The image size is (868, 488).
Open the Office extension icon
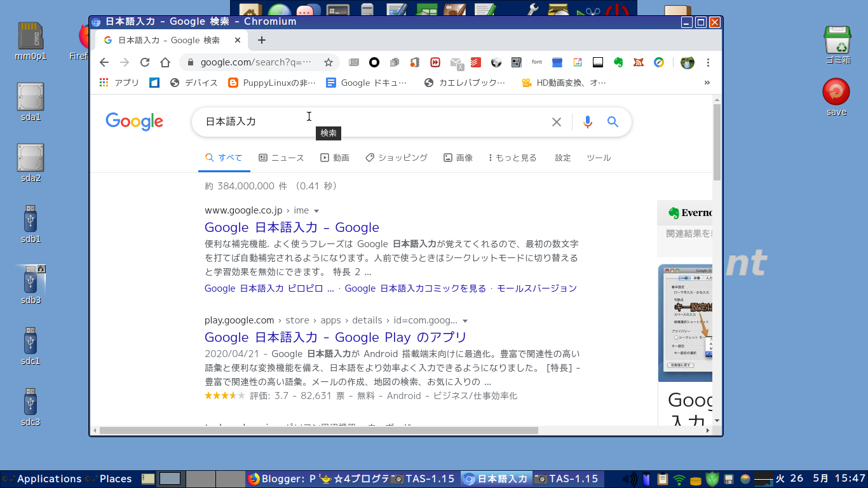click(415, 62)
